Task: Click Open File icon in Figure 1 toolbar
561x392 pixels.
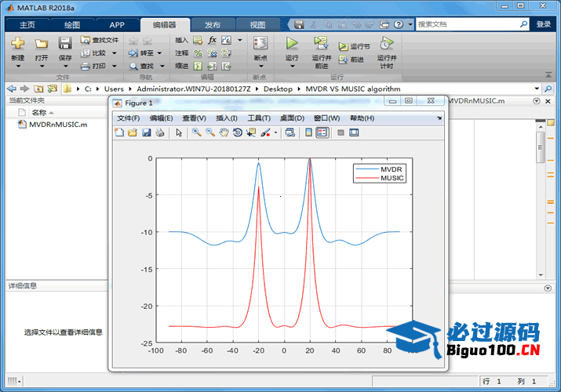Action: coord(133,132)
